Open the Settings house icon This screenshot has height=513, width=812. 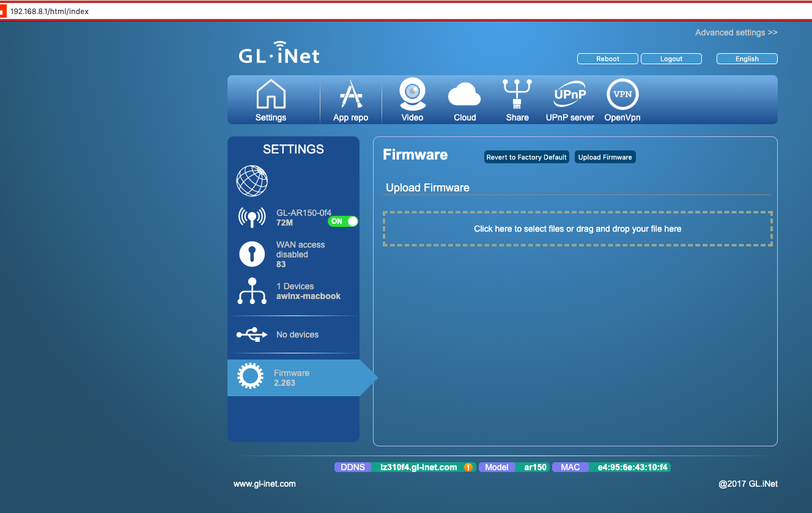tap(271, 95)
